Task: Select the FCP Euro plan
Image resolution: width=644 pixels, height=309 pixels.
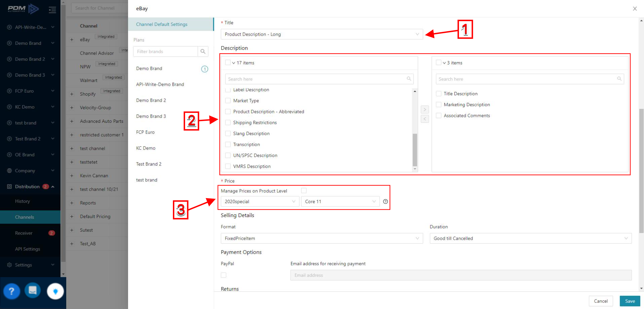Action: pos(145,132)
